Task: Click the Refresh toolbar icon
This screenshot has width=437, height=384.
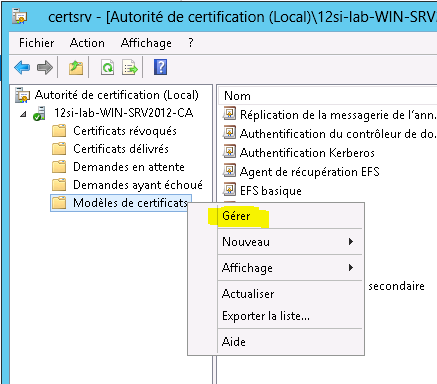Action: 107,68
